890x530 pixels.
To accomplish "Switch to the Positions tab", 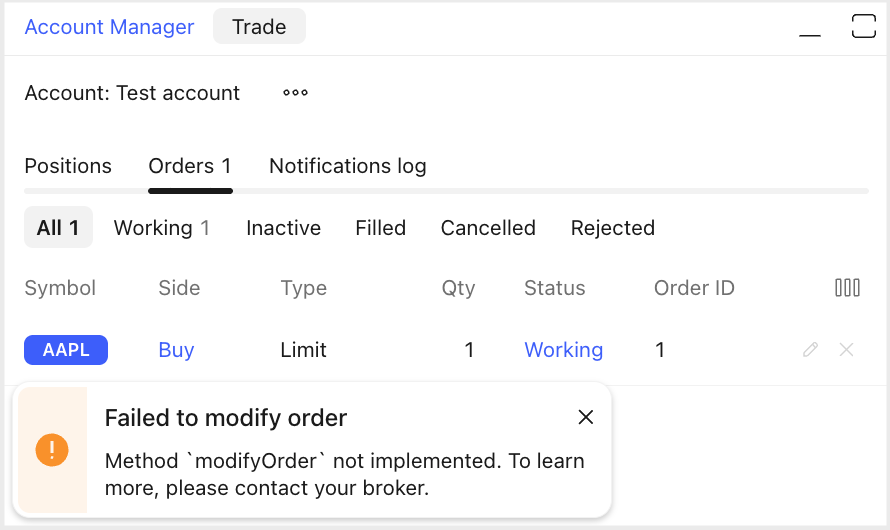I will coord(68,166).
